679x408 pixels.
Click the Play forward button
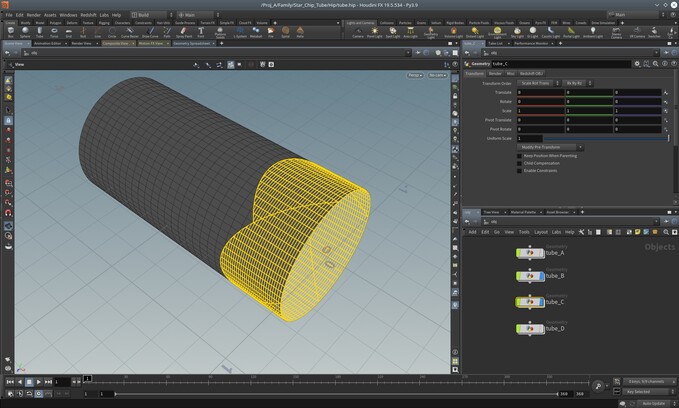point(39,382)
